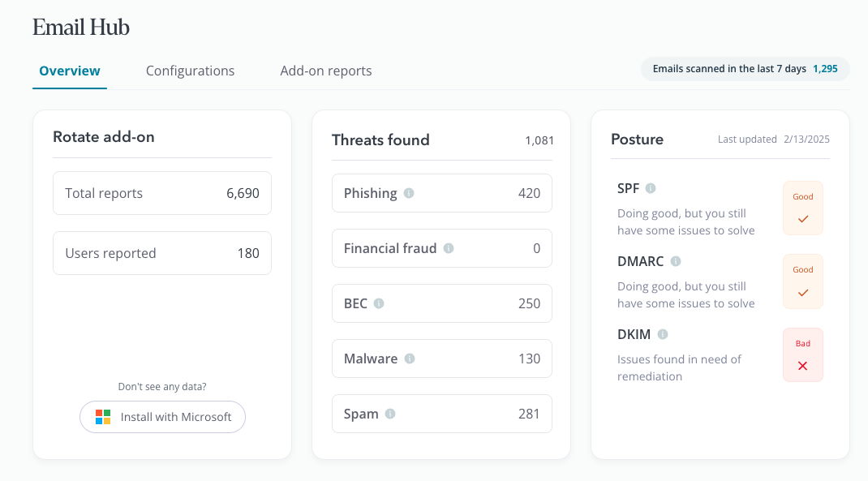
Task: Click the info icon beside DKIM
Action: [663, 334]
